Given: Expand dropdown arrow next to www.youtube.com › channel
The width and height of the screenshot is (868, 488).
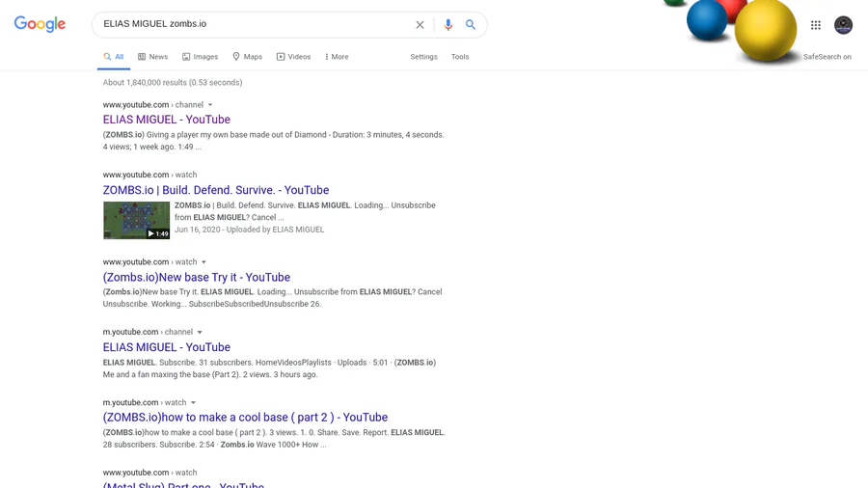Looking at the screenshot, I should tap(210, 105).
